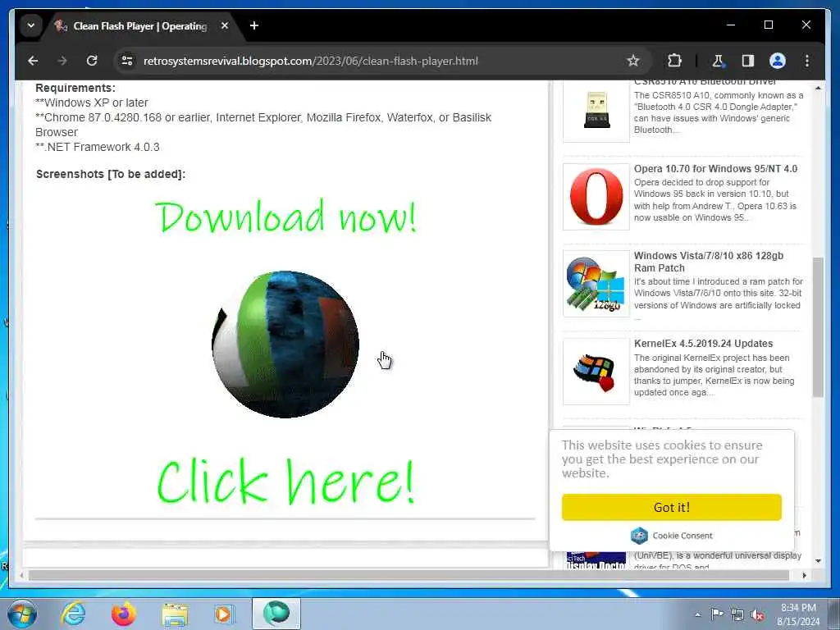The height and width of the screenshot is (630, 840).
Task: Open a new tab
Action: pos(254,25)
